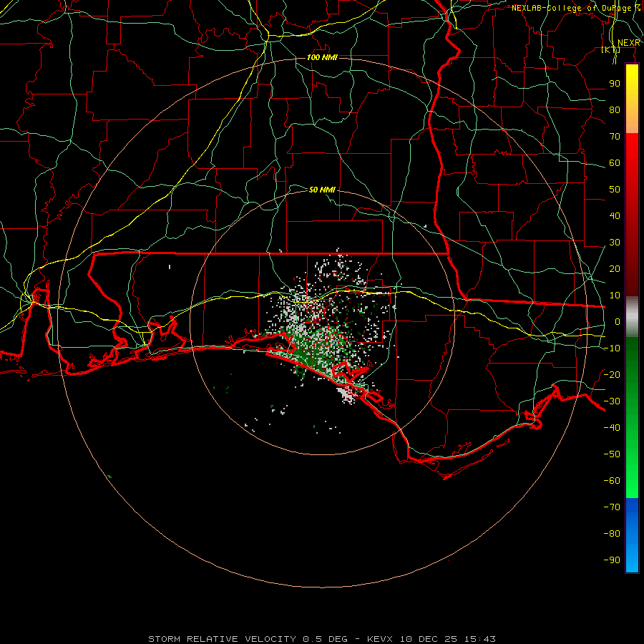644x644 pixels.
Task: Click the "0.5 DEG" elevation text in footer
Action: pos(326,639)
